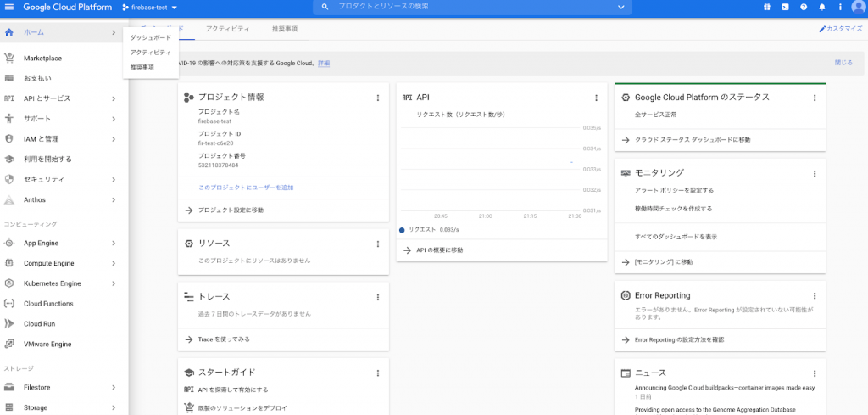868x415 pixels.
Task: Expand the IAM と管理 submenu chevron
Action: pyautogui.click(x=114, y=139)
